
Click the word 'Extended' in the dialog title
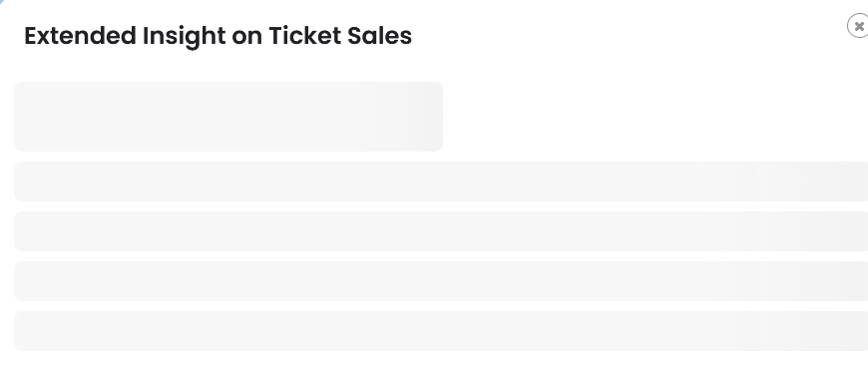(x=80, y=36)
